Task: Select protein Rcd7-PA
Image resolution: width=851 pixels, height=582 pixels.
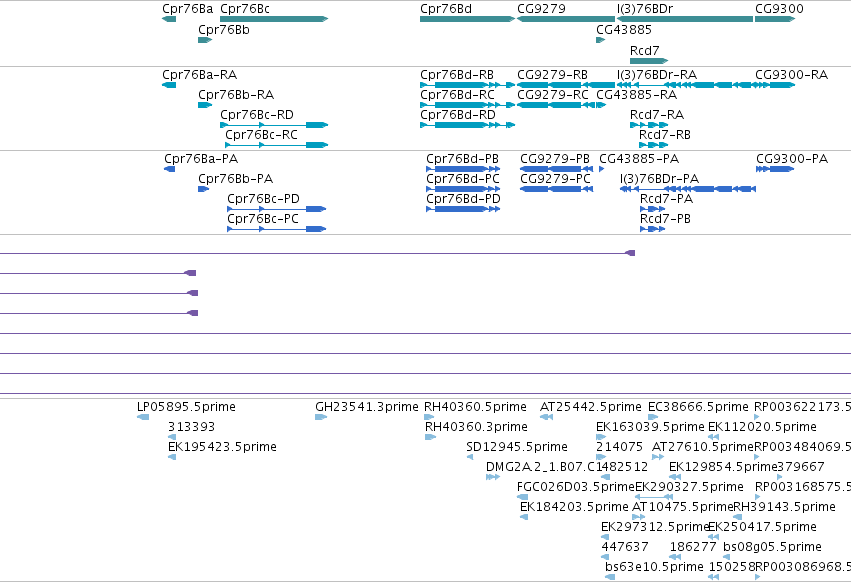Action: 652,209
